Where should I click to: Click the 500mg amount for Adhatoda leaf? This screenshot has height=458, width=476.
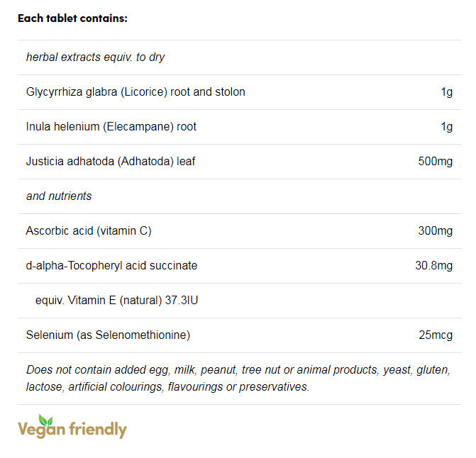(435, 161)
